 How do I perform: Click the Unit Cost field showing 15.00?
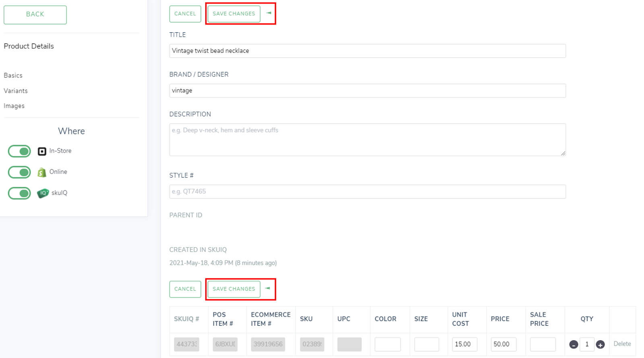[x=464, y=344]
